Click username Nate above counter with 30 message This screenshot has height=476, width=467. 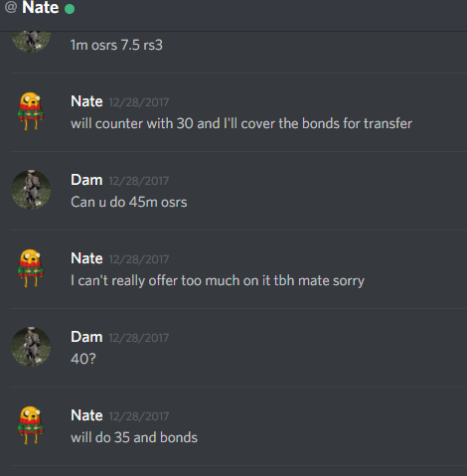(x=86, y=101)
